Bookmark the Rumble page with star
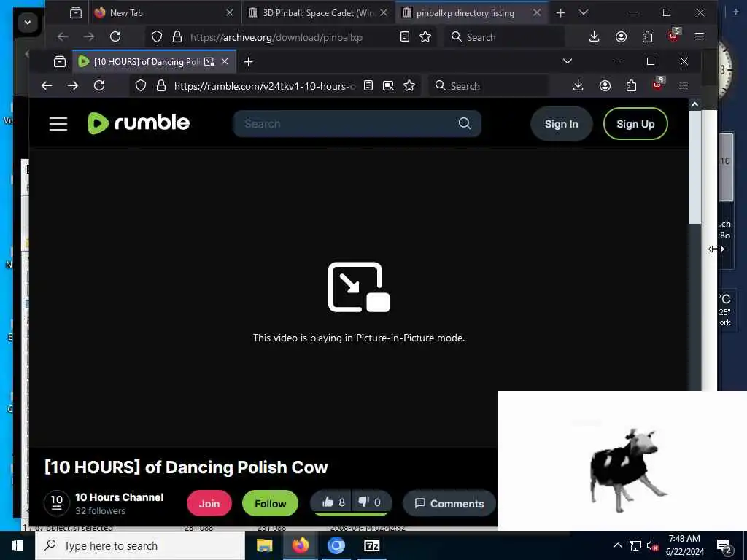 [409, 86]
